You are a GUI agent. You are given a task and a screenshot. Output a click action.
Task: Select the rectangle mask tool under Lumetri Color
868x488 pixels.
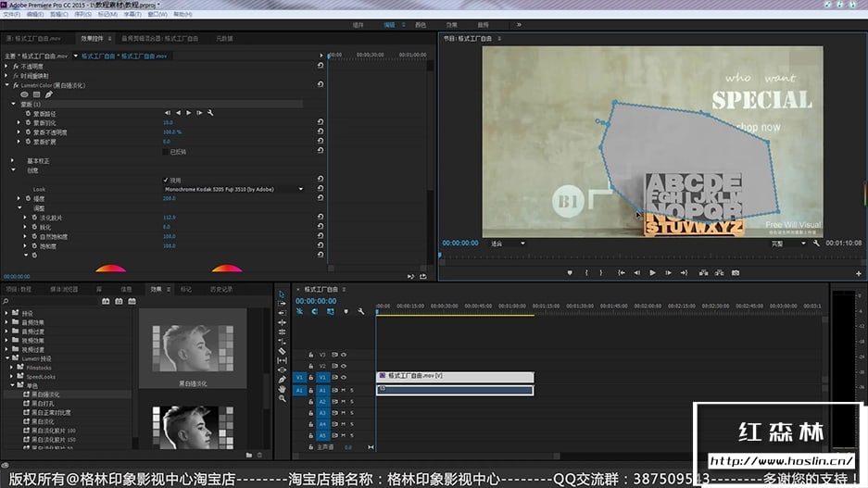point(36,94)
